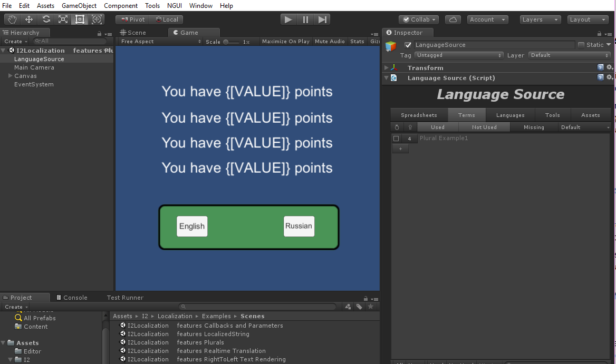Select the Rotate tool
This screenshot has height=364, width=616.
coord(46,19)
